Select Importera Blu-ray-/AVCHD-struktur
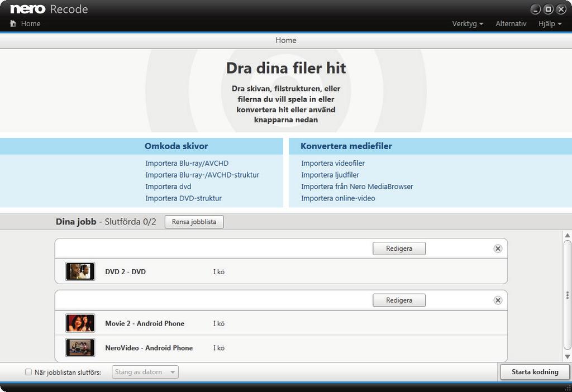 tap(202, 175)
